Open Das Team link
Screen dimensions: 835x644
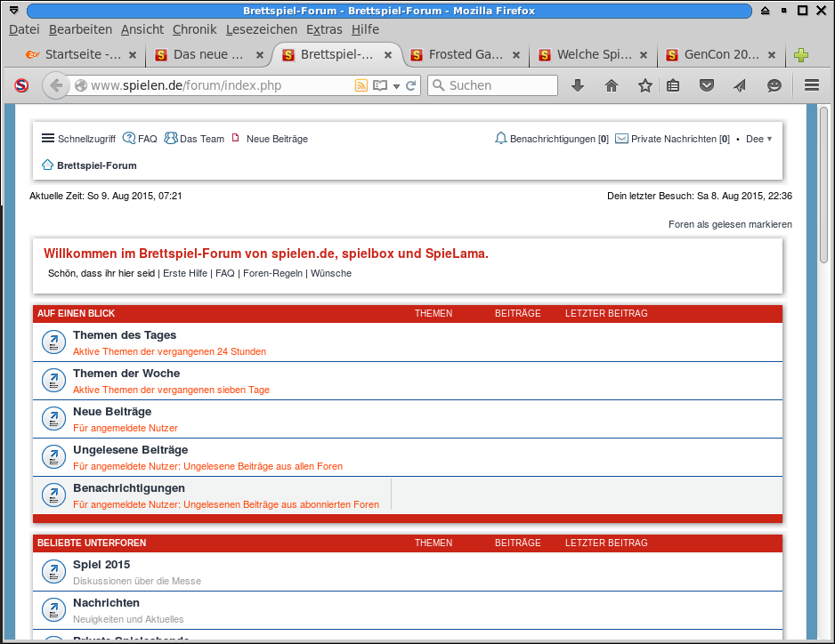[194, 139]
